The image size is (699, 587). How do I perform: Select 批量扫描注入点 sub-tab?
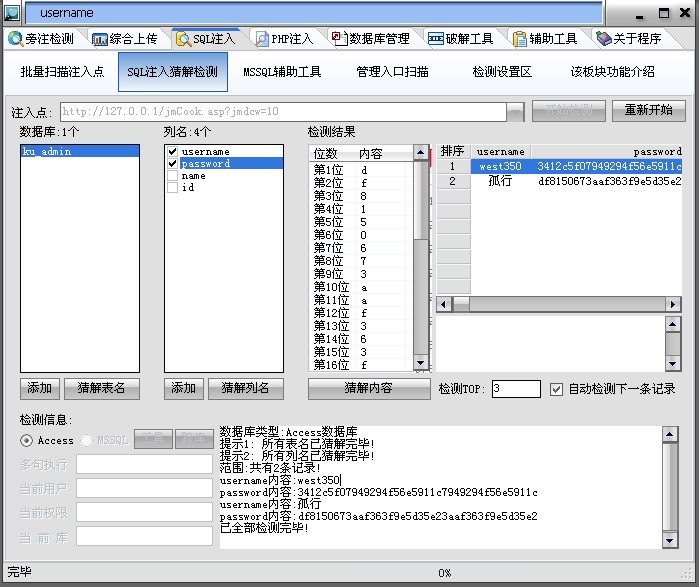tap(62, 72)
